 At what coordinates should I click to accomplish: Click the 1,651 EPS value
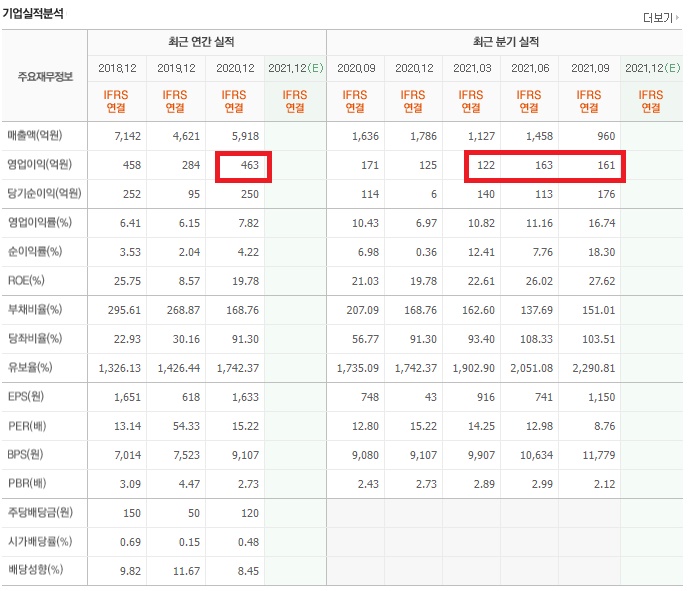[x=128, y=397]
